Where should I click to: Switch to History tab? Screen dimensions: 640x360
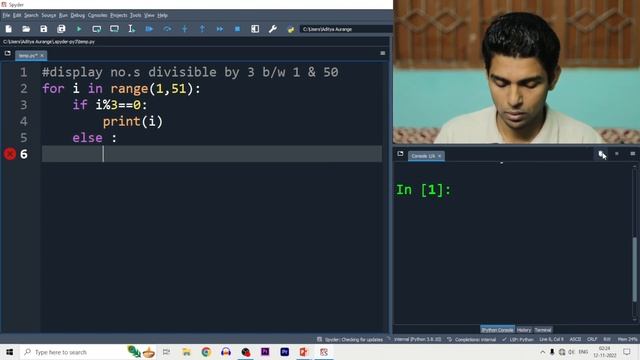(524, 330)
